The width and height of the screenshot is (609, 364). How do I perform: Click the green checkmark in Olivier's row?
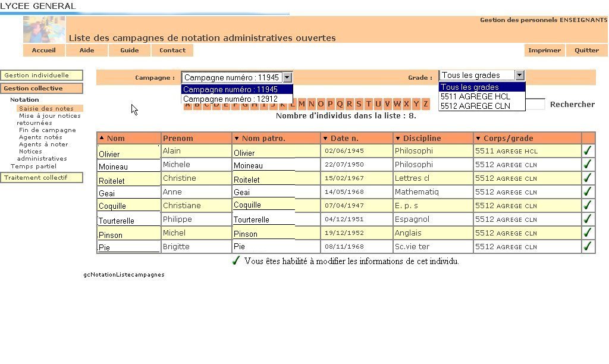[x=588, y=150]
